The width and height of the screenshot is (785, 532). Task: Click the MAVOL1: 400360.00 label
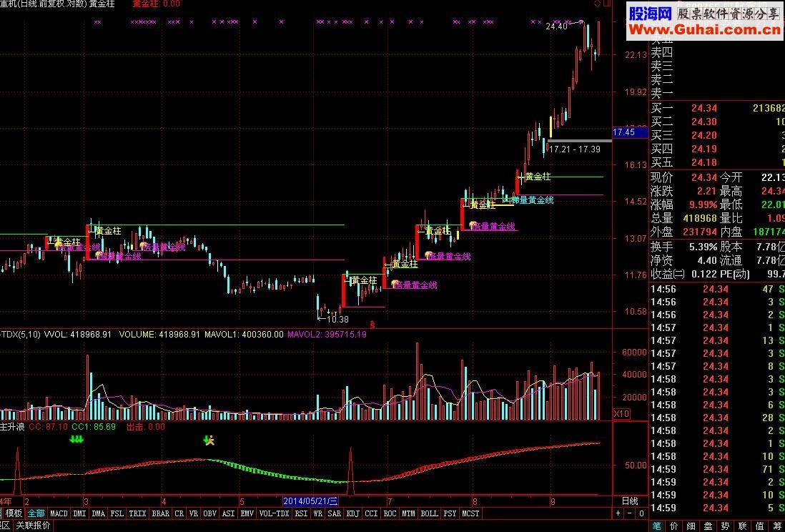(244, 334)
